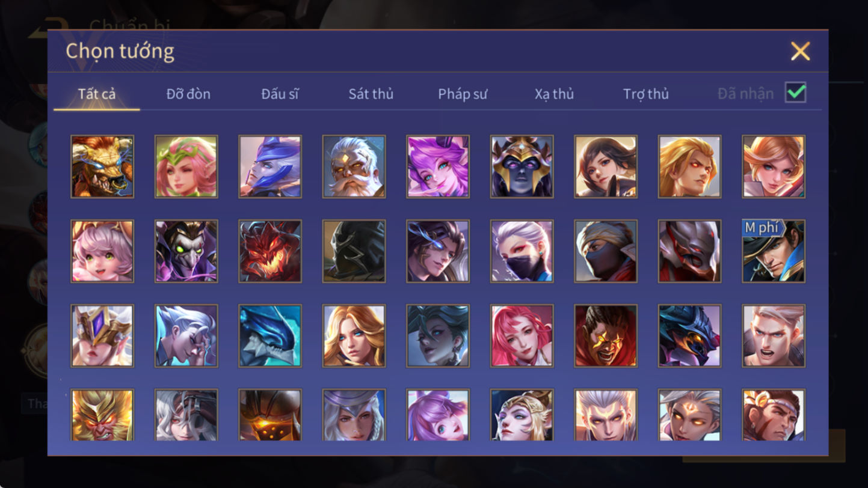The image size is (868, 488).
Task: Pick the black hooded shadow hero
Action: (354, 251)
